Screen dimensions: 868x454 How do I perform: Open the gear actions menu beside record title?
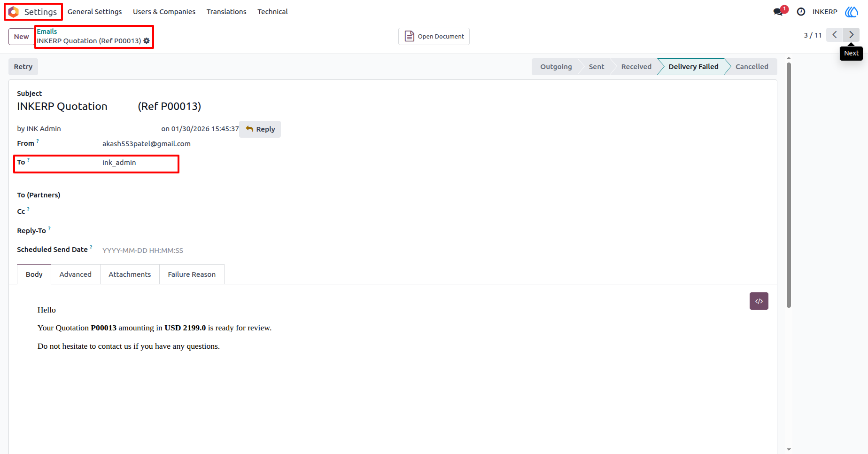[147, 41]
